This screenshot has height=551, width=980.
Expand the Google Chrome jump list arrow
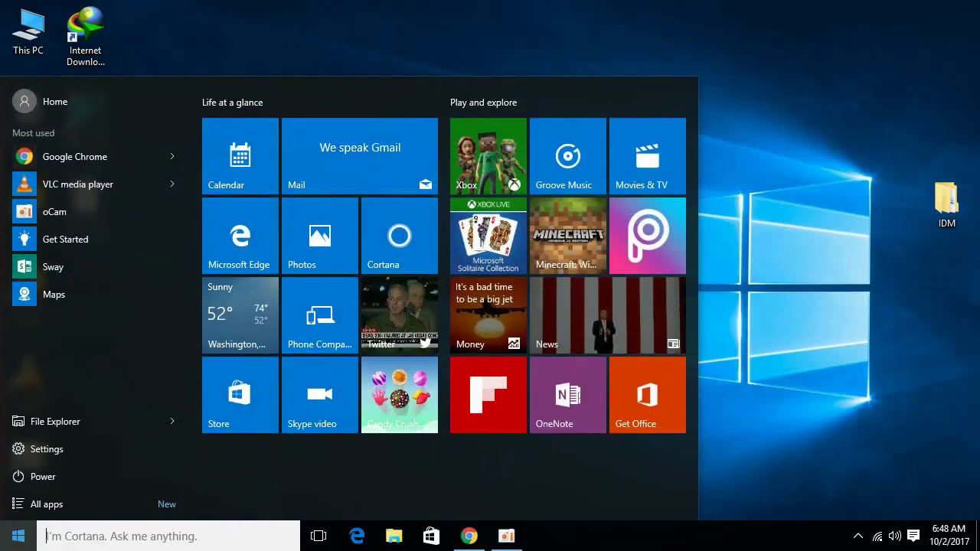point(172,156)
